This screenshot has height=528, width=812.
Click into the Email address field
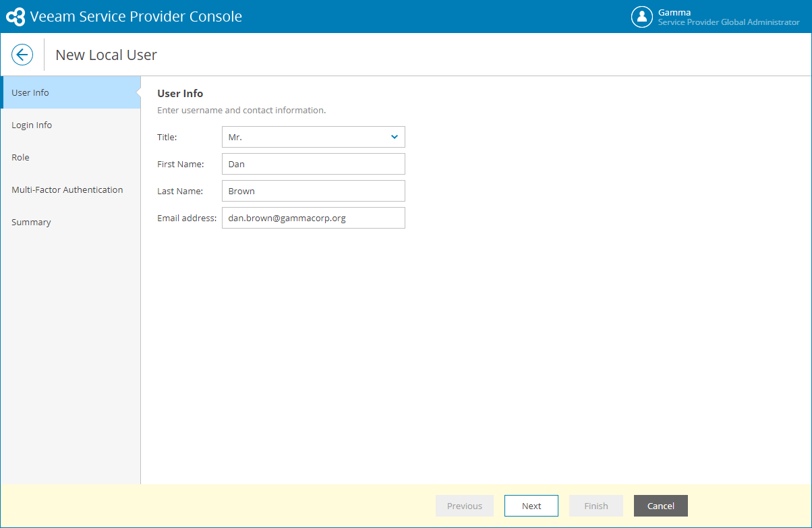point(314,218)
